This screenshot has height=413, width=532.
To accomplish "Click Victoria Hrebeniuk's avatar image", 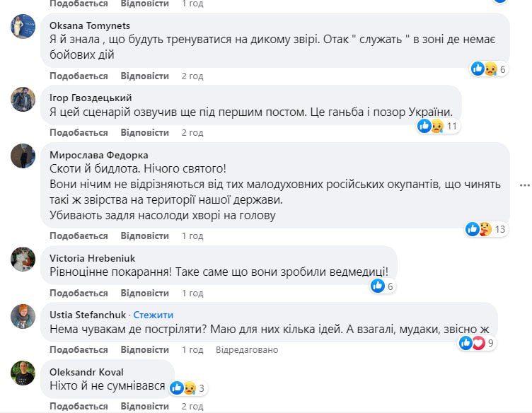I will coord(23,259).
